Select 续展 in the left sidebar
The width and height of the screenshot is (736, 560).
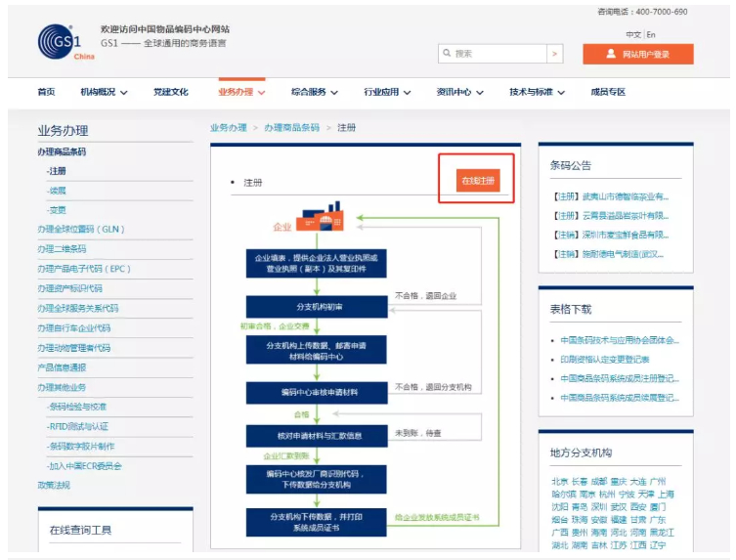click(x=58, y=191)
